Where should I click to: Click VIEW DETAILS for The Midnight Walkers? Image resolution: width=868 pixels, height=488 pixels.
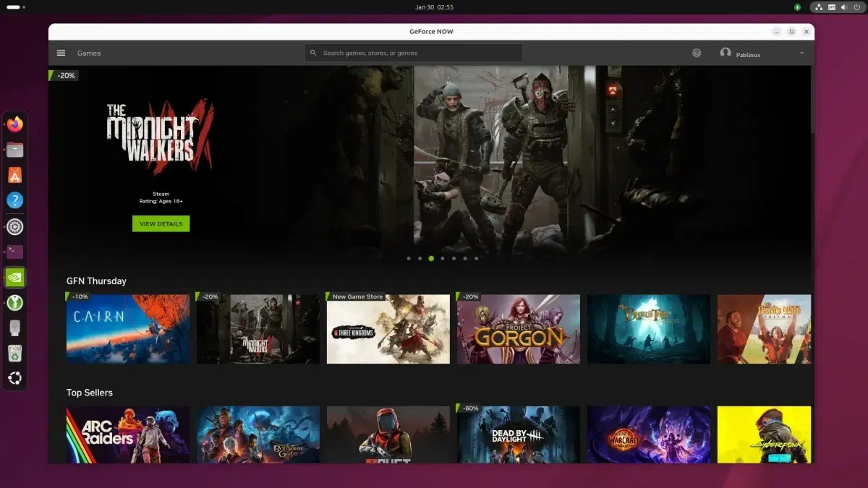pos(161,223)
